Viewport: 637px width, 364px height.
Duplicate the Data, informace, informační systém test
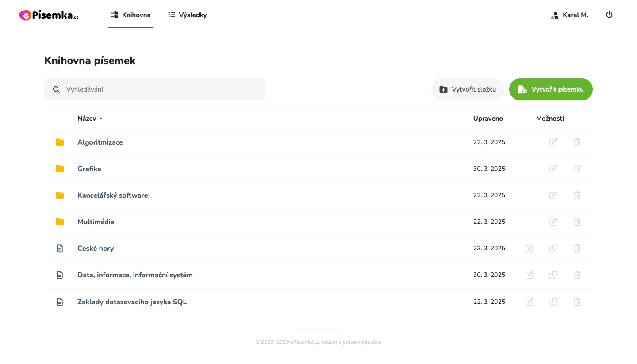[x=553, y=275]
